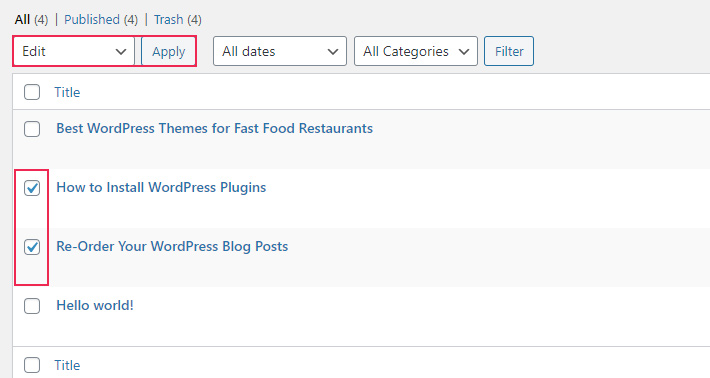This screenshot has height=378, width=710.
Task: Click the bottom Title column footer link
Action: 67,365
